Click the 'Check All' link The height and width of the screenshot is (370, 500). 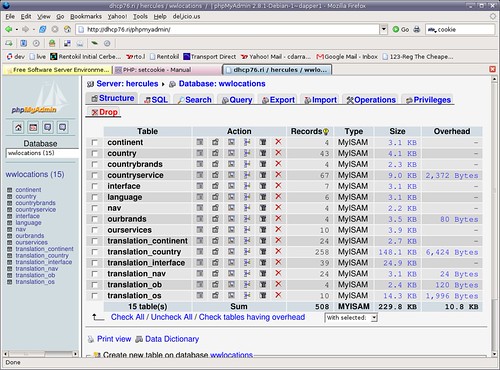(x=127, y=317)
